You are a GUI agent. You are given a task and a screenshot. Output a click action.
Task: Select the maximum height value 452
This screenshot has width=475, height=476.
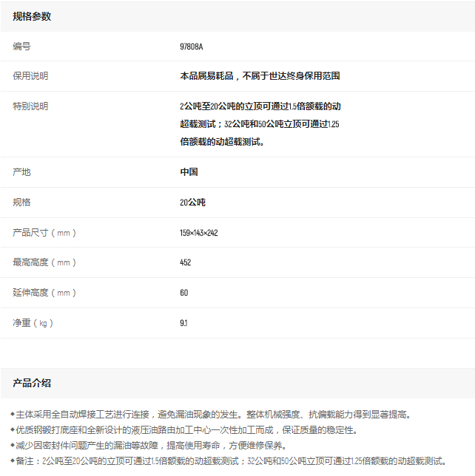[x=185, y=262]
